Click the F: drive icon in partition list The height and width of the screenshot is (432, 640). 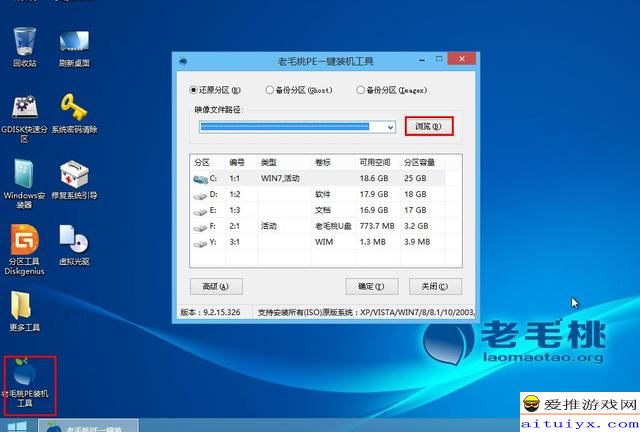tap(200, 227)
